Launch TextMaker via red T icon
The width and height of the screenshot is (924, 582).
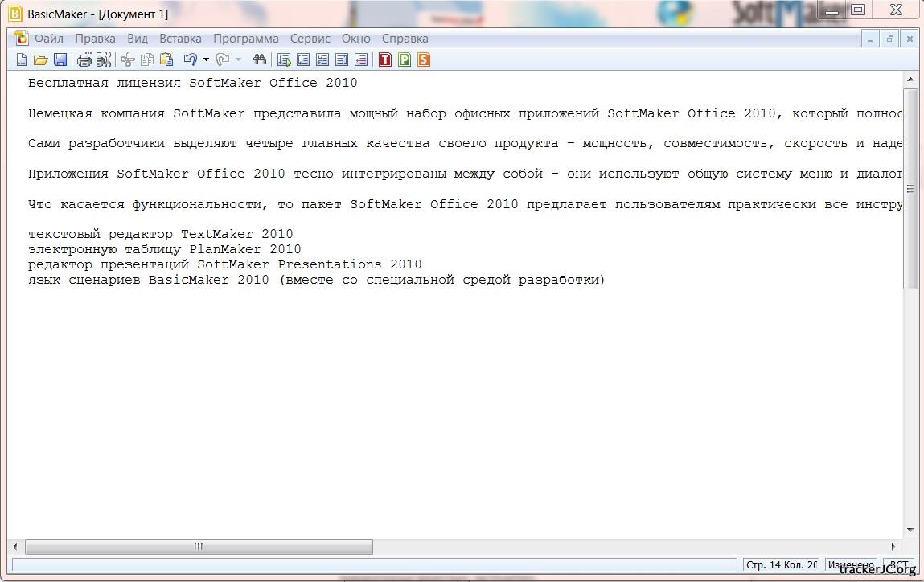pos(385,59)
